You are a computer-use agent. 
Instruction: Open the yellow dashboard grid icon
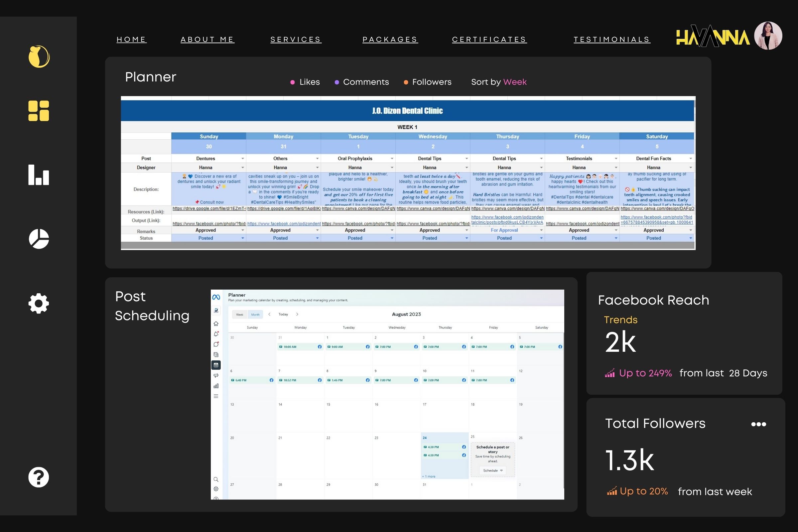[x=39, y=111]
